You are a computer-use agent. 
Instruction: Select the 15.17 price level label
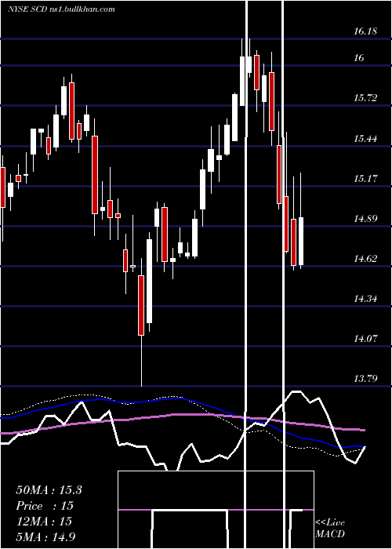pyautogui.click(x=365, y=179)
